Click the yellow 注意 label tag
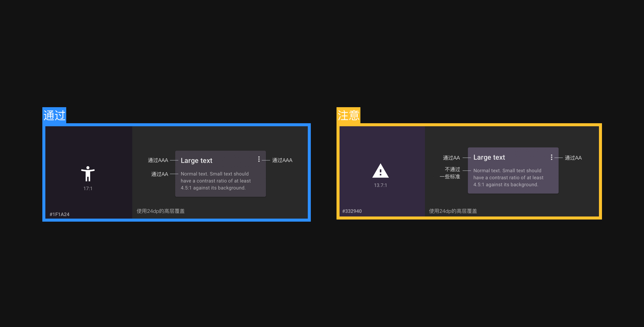Viewport: 644px width, 327px height. click(348, 115)
